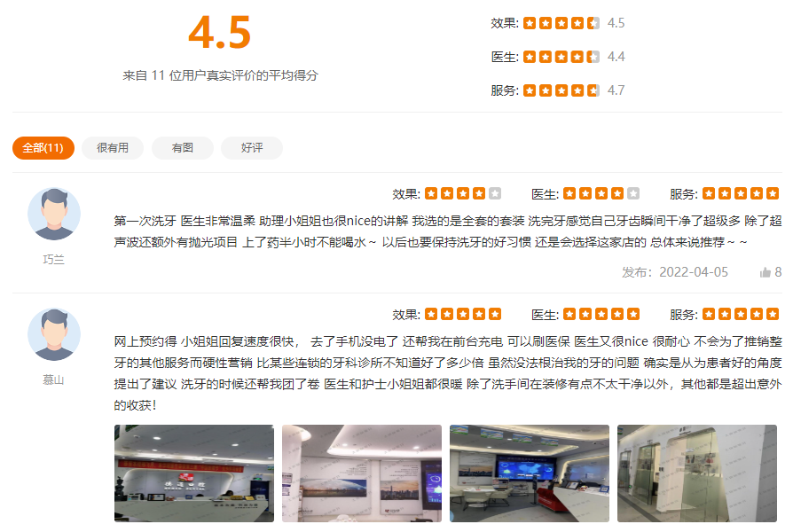Select the 全部(11) filter tab

[43, 148]
